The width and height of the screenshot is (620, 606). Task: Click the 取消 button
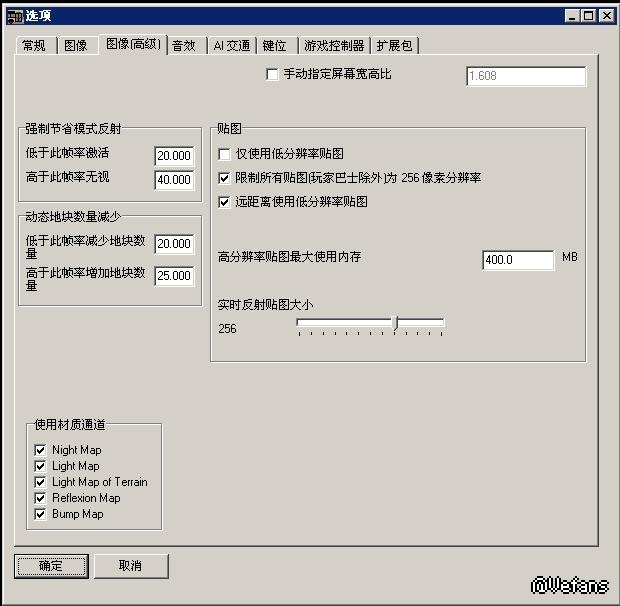click(131, 566)
